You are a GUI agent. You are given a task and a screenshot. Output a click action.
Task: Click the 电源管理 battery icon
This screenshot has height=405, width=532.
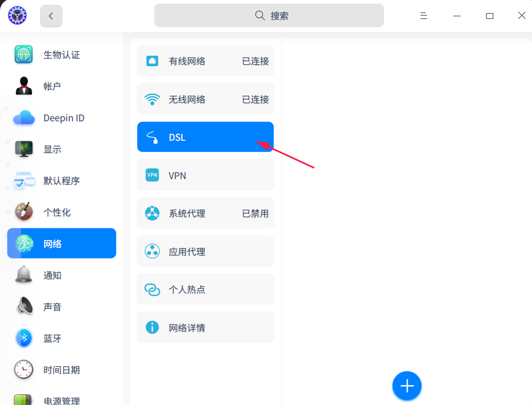23,400
